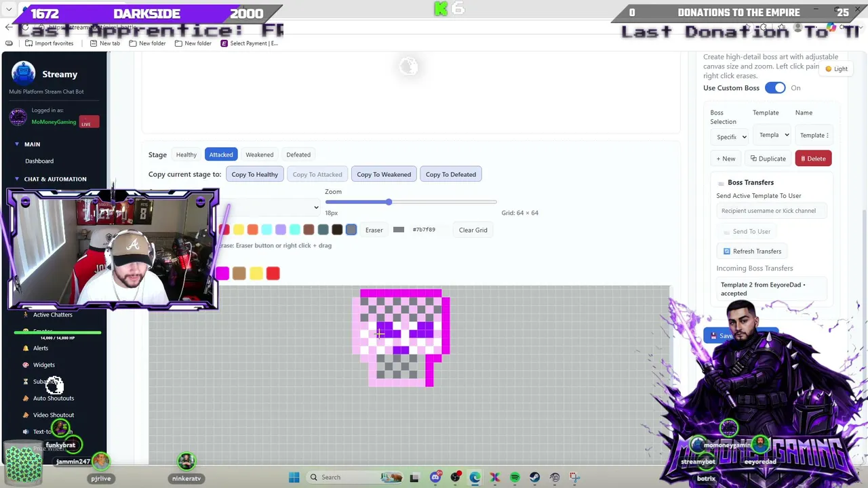Click Copy To Defeated
The height and width of the screenshot is (488, 868).
[x=451, y=175]
